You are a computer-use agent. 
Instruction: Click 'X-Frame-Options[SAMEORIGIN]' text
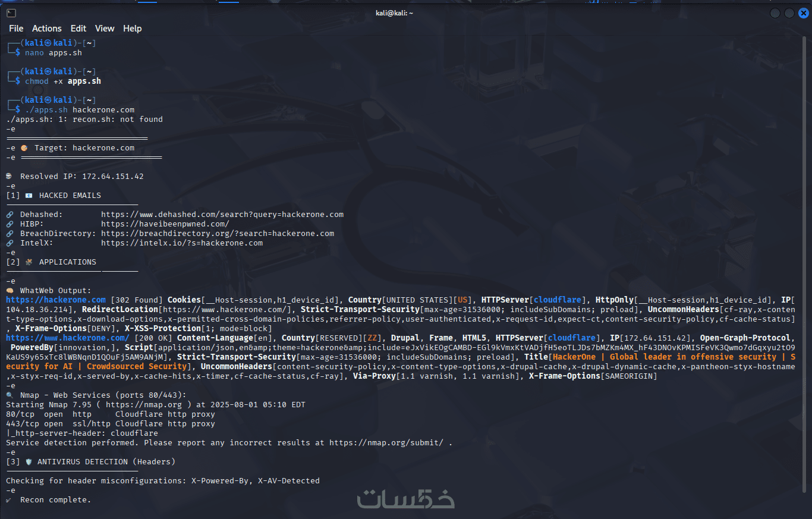[x=593, y=376]
